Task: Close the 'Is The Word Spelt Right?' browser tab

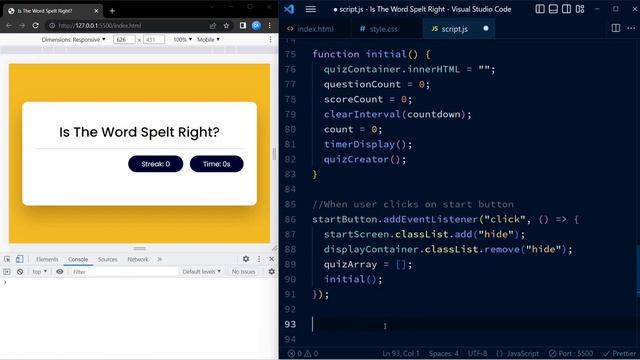Action: pos(96,11)
